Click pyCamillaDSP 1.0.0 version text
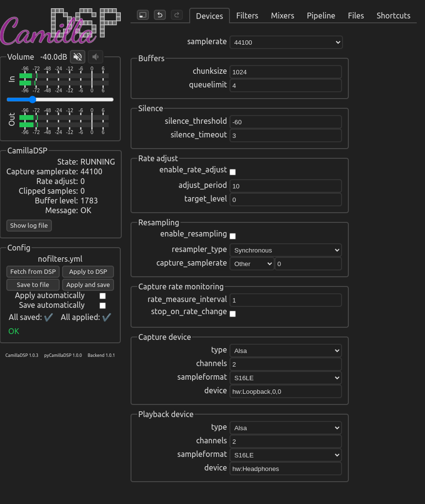 click(63, 355)
